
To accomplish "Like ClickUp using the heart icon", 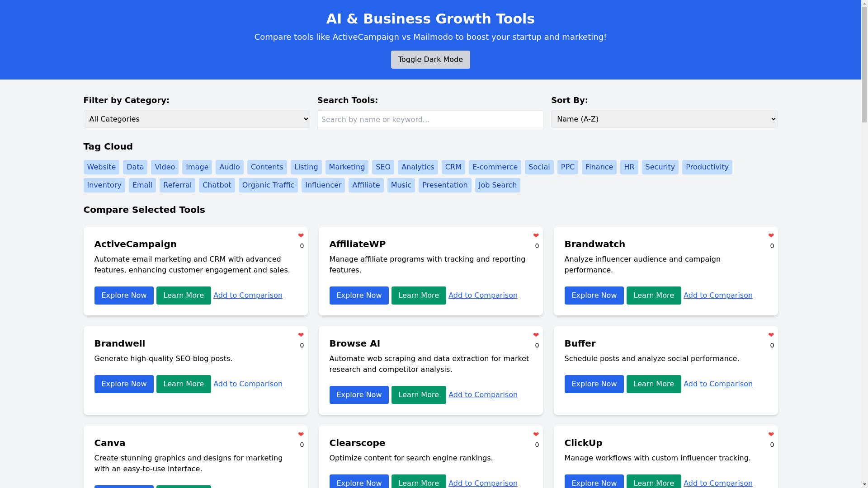I will pyautogui.click(x=771, y=434).
